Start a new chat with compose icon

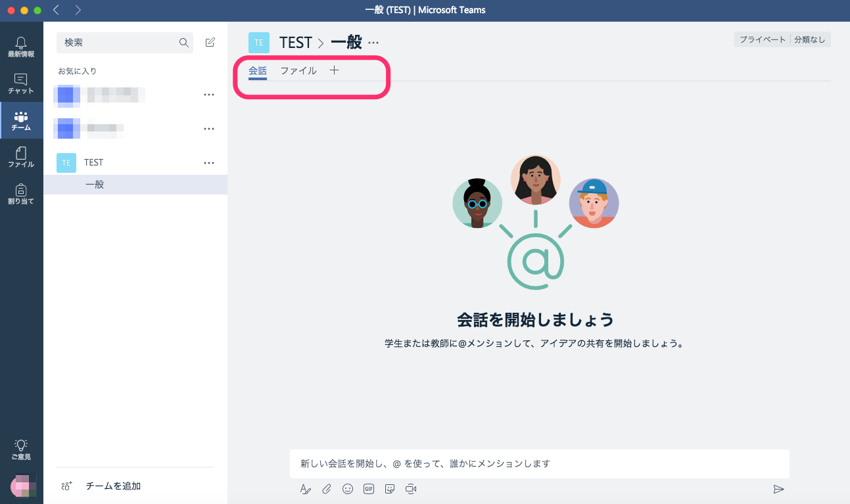point(210,43)
